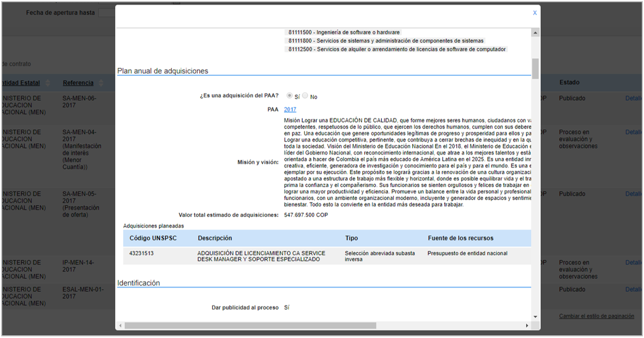Select the No radio for PAA acquisition
This screenshot has height=338, width=644.
[305, 95]
